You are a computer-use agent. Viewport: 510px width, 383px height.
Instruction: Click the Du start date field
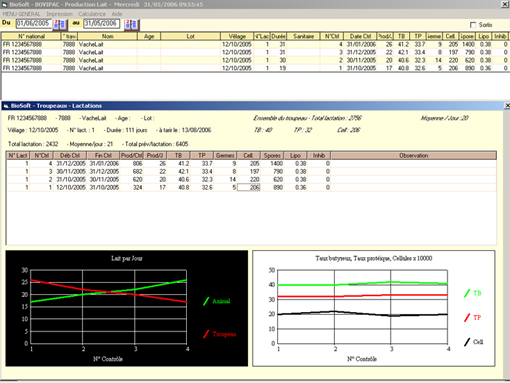[34, 23]
